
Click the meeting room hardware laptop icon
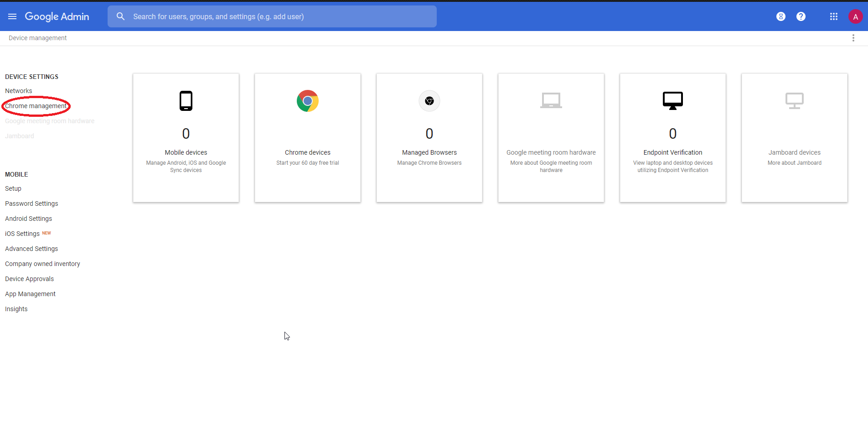pos(551,100)
